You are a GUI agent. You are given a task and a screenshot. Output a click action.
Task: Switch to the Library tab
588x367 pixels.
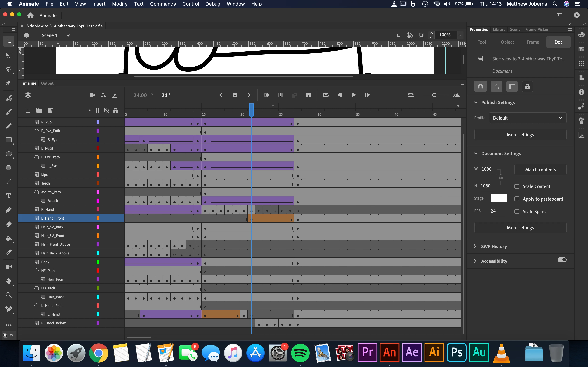point(499,29)
